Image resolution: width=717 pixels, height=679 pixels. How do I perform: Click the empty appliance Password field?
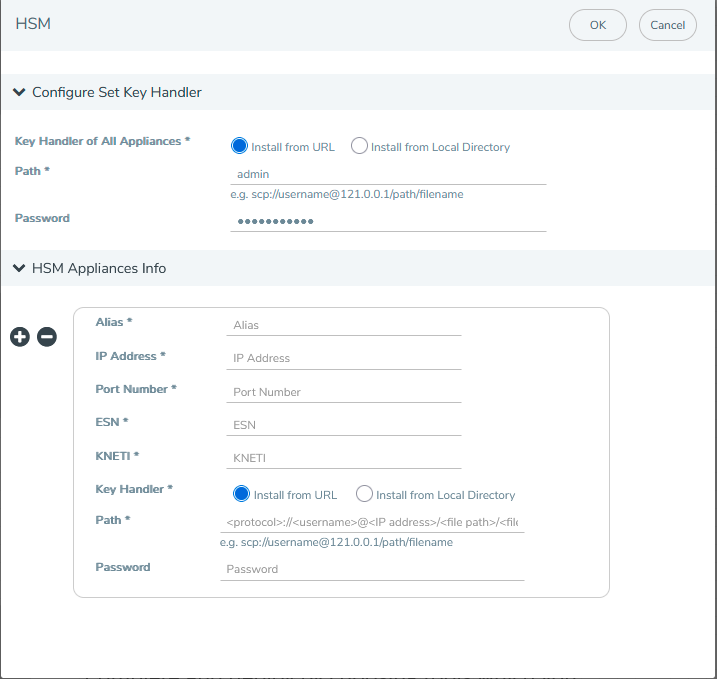point(372,569)
